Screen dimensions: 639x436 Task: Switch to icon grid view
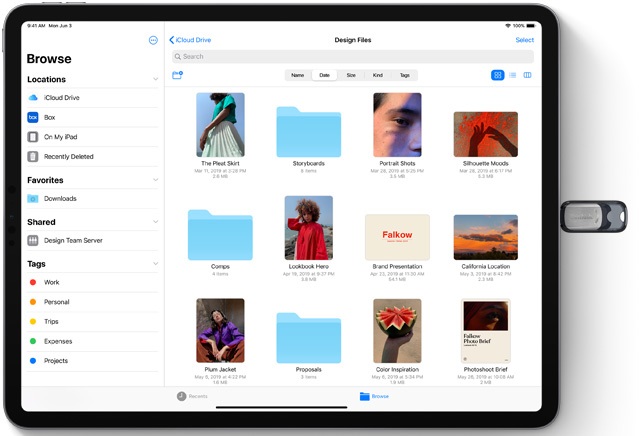[497, 75]
